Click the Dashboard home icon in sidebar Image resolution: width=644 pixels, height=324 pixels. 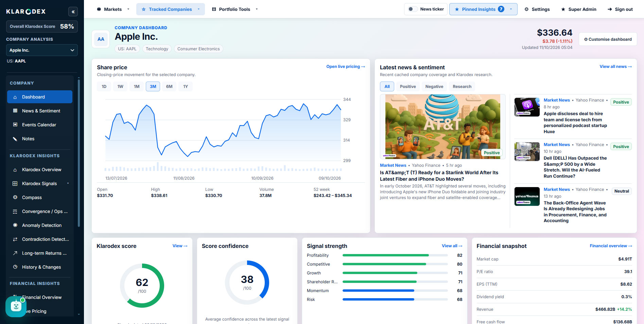15,97
